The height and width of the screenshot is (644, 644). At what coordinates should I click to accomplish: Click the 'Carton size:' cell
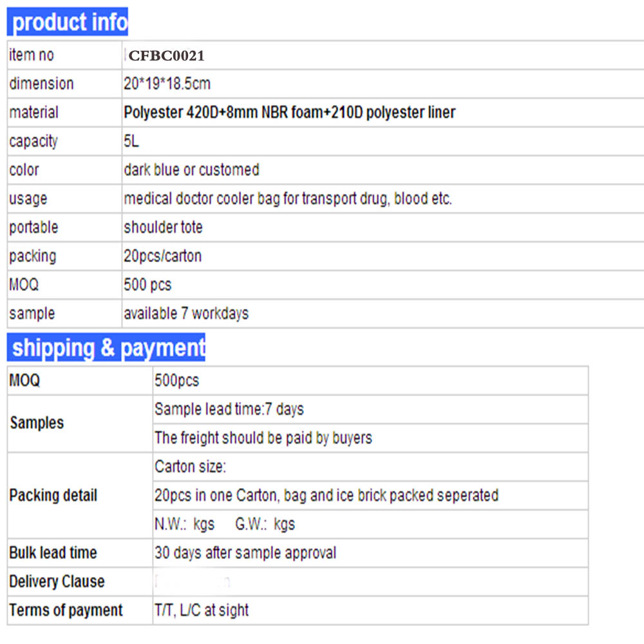click(x=190, y=467)
